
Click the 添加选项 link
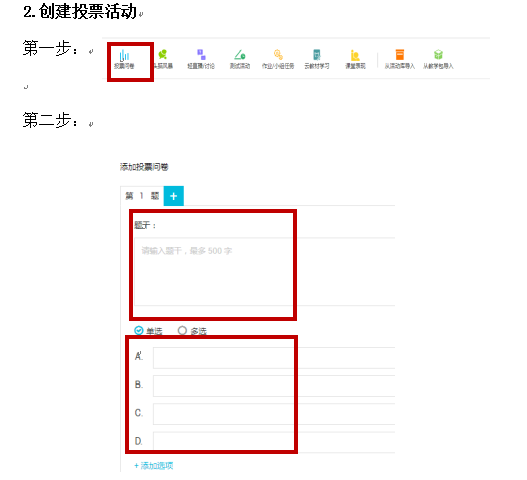click(154, 466)
